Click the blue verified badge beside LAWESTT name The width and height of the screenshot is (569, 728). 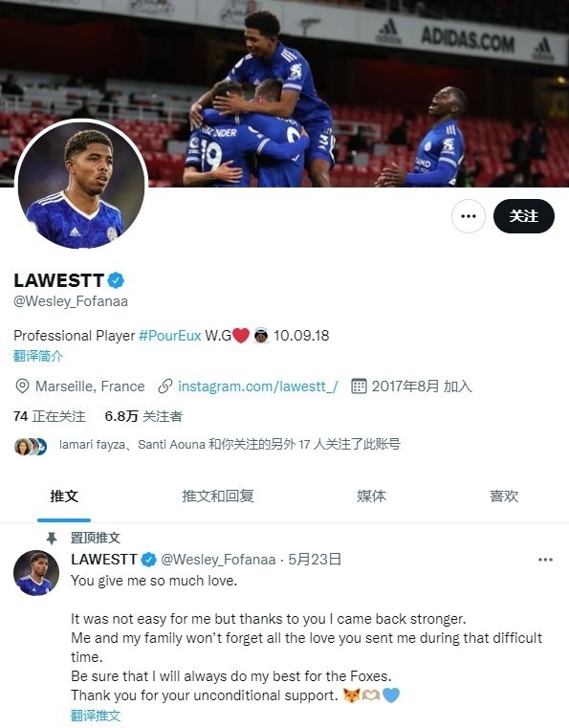[x=116, y=280]
